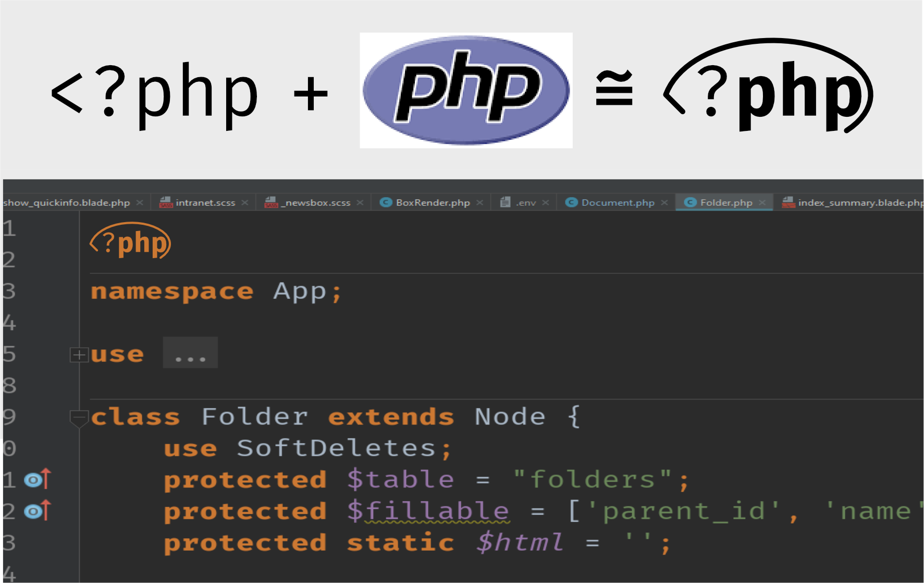The width and height of the screenshot is (924, 583).
Task: Click the file icon on index_summary.blade.php tab
Action: tap(788, 202)
